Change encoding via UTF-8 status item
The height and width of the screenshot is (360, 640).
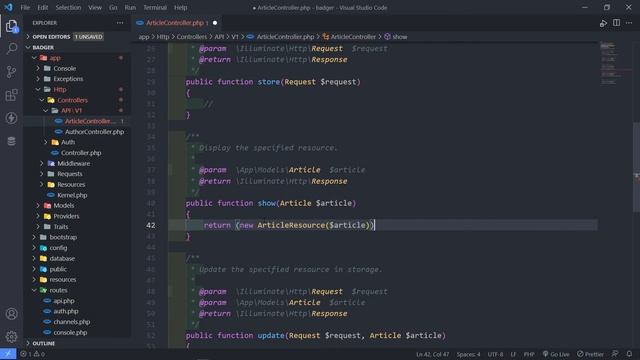(x=495, y=354)
